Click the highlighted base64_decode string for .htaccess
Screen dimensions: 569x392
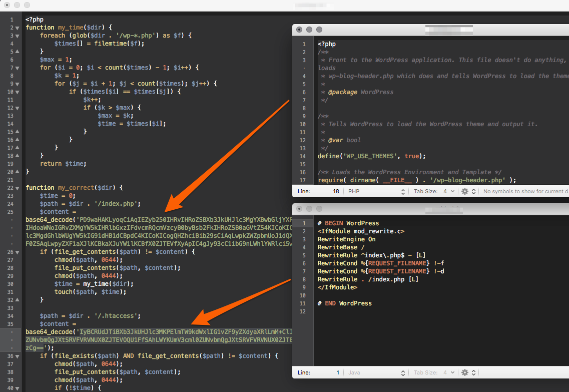(x=159, y=340)
